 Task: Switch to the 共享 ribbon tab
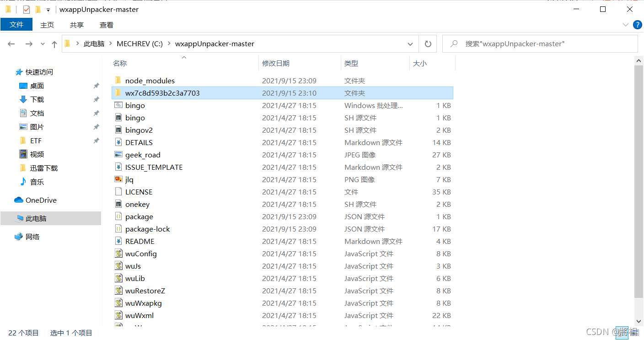[76, 25]
